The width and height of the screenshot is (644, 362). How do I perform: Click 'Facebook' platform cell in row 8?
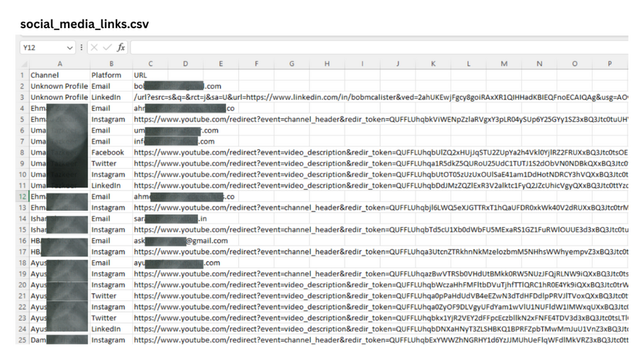pyautogui.click(x=111, y=152)
